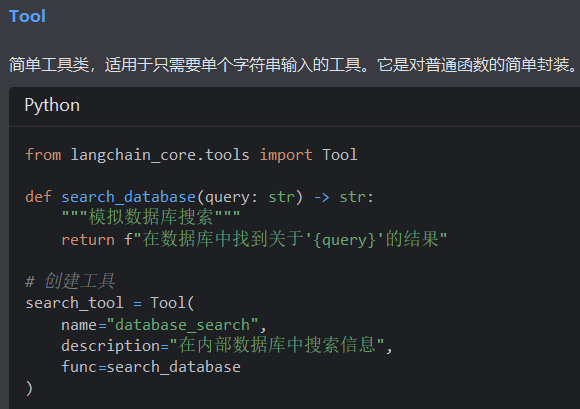The width and height of the screenshot is (580, 409).
Task: Click the "func=search_database" line
Action: (x=151, y=367)
